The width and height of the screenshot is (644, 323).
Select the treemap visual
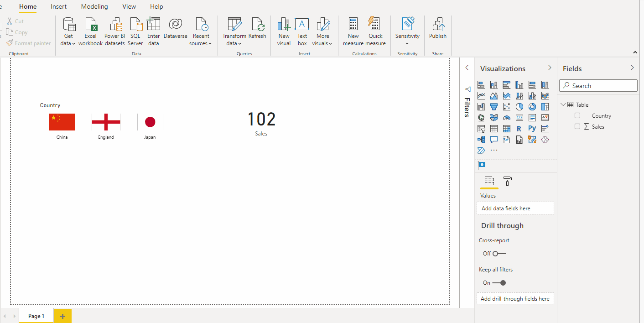(x=545, y=107)
